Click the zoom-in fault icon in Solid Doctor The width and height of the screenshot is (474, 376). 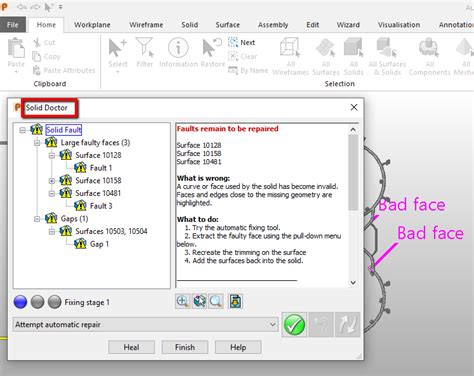[x=182, y=301]
